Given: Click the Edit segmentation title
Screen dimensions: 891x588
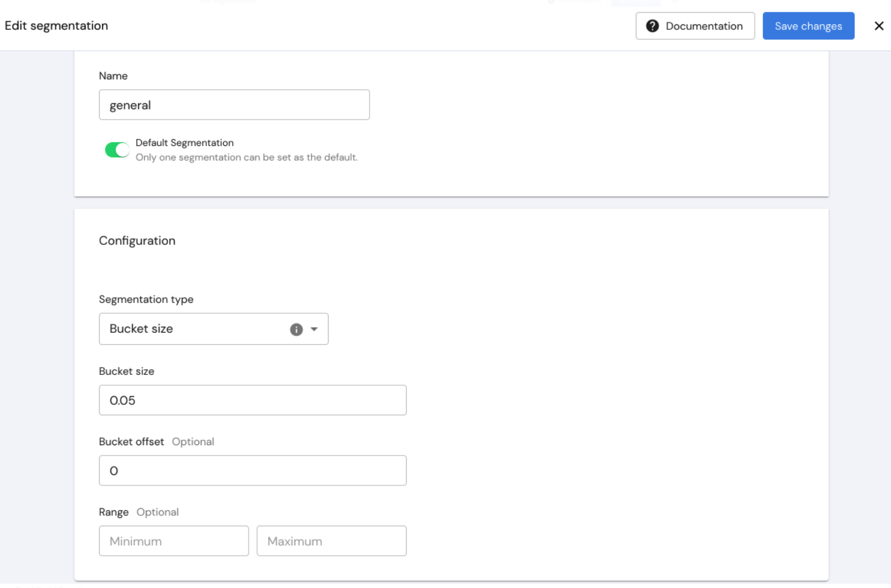Looking at the screenshot, I should click(56, 26).
